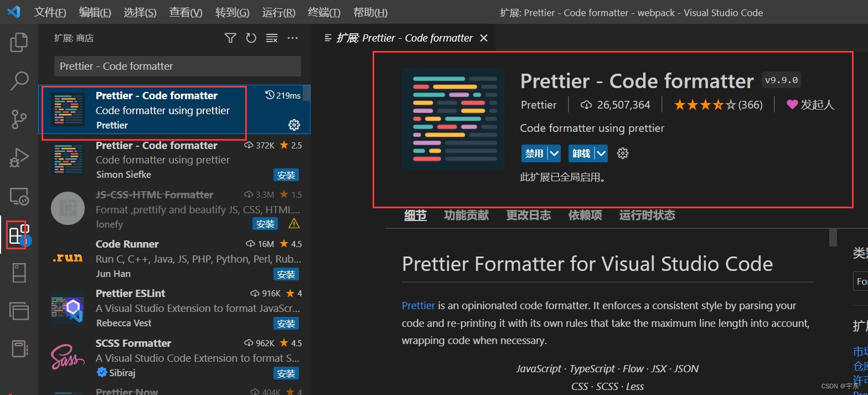
Task: Expand the disable button dropdown arrow
Action: coord(554,153)
